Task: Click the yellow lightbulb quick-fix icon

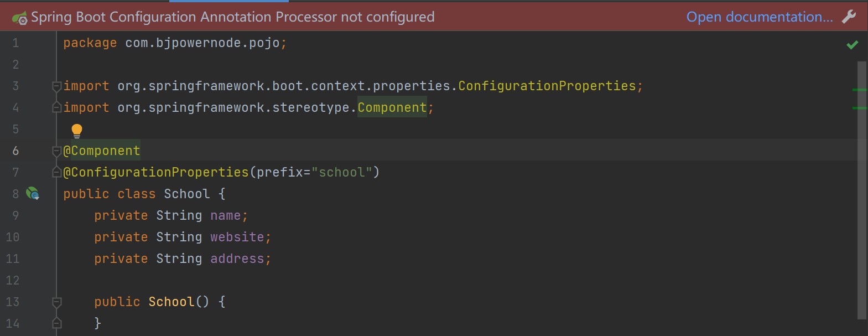Action: [x=77, y=131]
